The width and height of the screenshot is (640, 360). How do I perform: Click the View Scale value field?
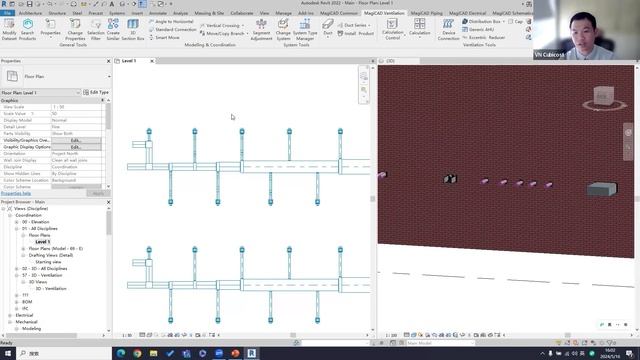pyautogui.click(x=77, y=107)
